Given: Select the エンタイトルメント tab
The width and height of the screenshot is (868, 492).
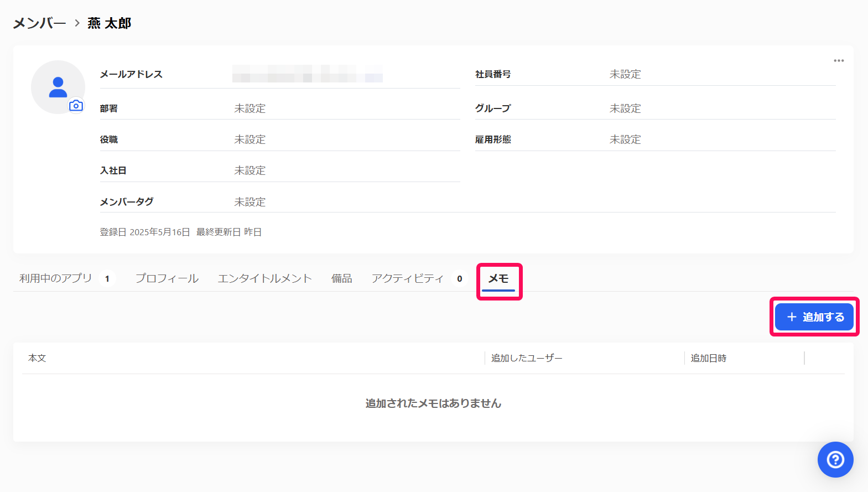Looking at the screenshot, I should (264, 278).
